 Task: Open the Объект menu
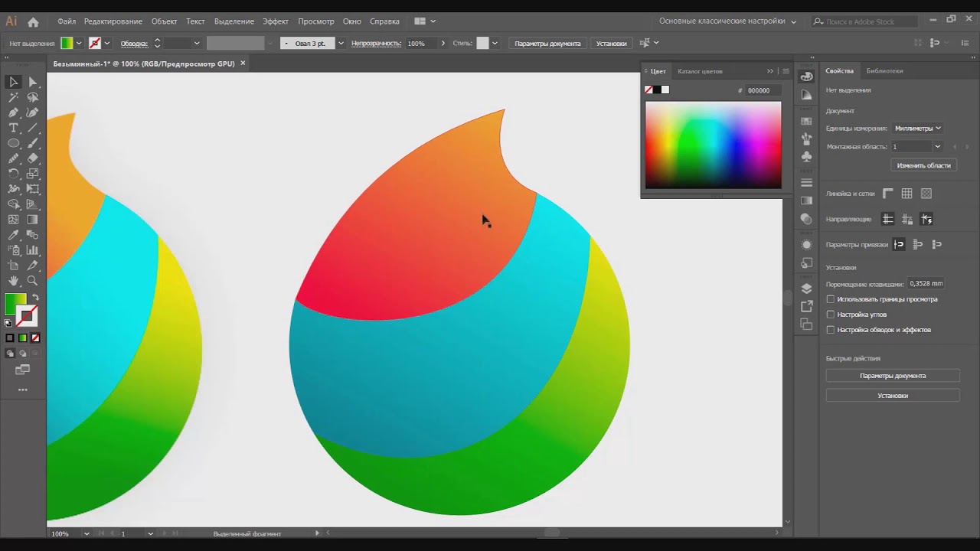click(x=164, y=21)
